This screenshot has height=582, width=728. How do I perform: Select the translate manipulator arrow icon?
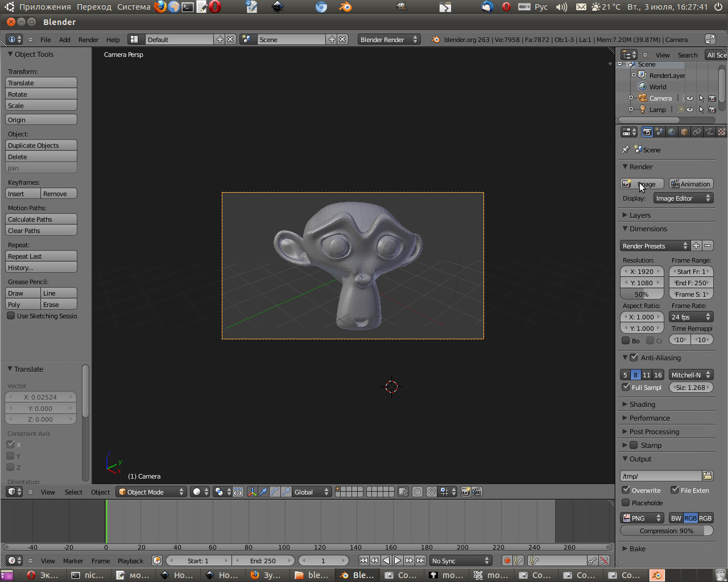point(263,492)
